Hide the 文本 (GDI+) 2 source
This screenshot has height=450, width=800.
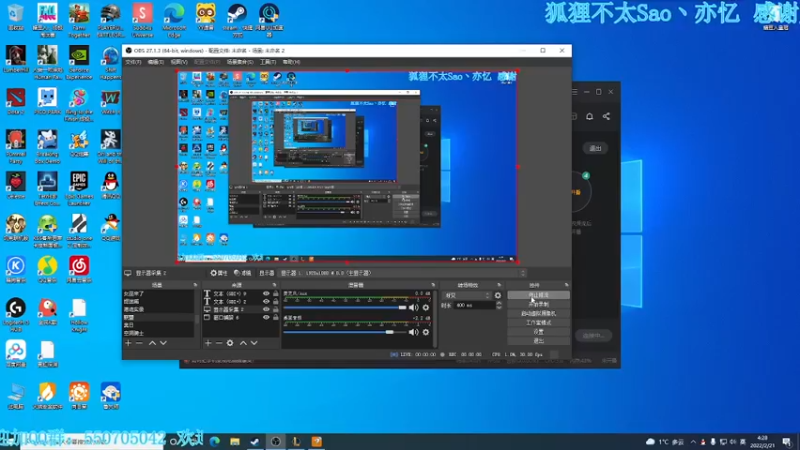coord(266,302)
